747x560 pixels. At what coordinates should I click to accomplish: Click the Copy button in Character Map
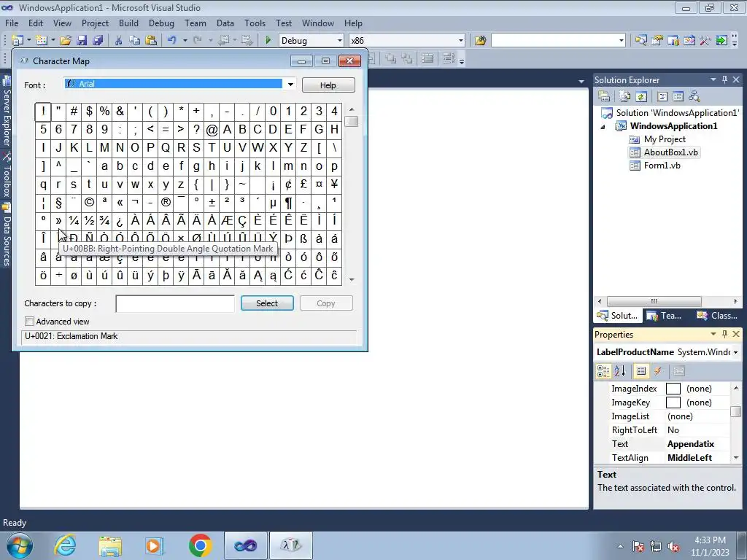tap(326, 303)
